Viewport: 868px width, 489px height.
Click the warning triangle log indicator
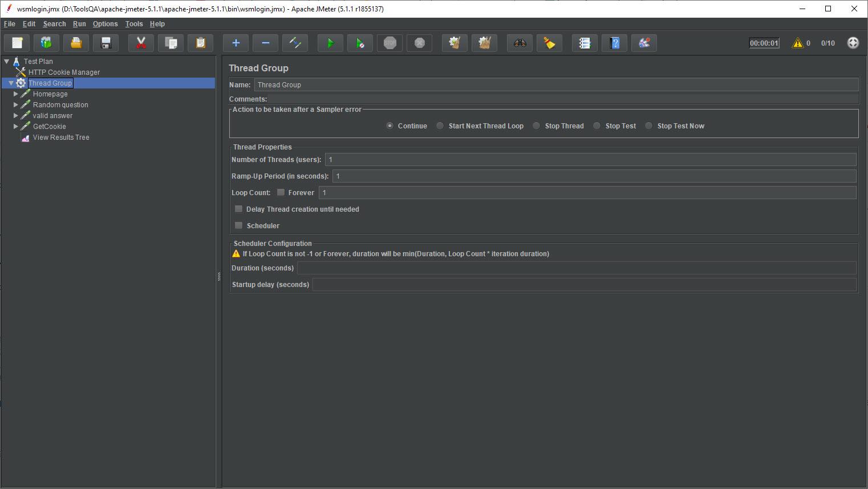pyautogui.click(x=797, y=43)
